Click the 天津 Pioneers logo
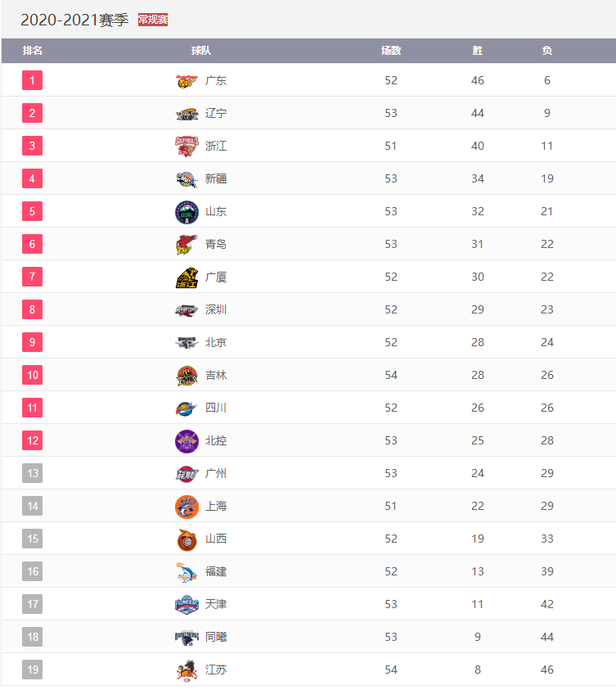The height and width of the screenshot is (690, 616). 187,605
